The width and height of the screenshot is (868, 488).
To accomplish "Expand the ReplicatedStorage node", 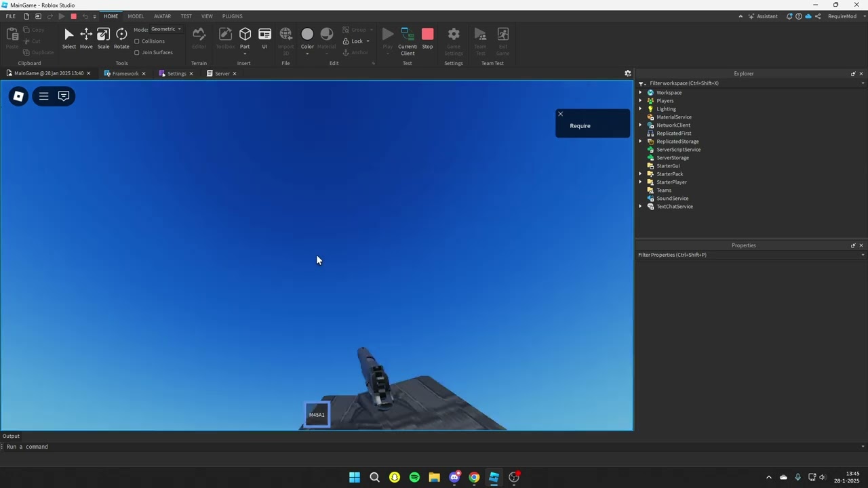I will [x=641, y=142].
